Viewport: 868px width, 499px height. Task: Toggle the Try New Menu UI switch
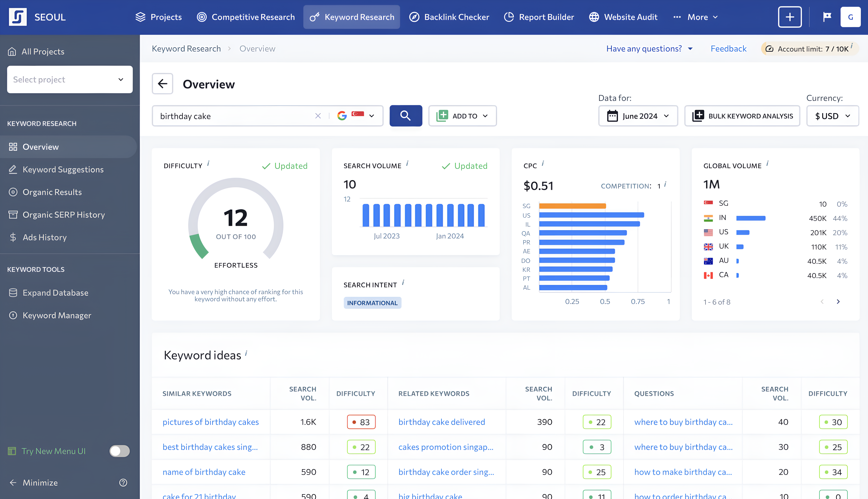(x=120, y=451)
